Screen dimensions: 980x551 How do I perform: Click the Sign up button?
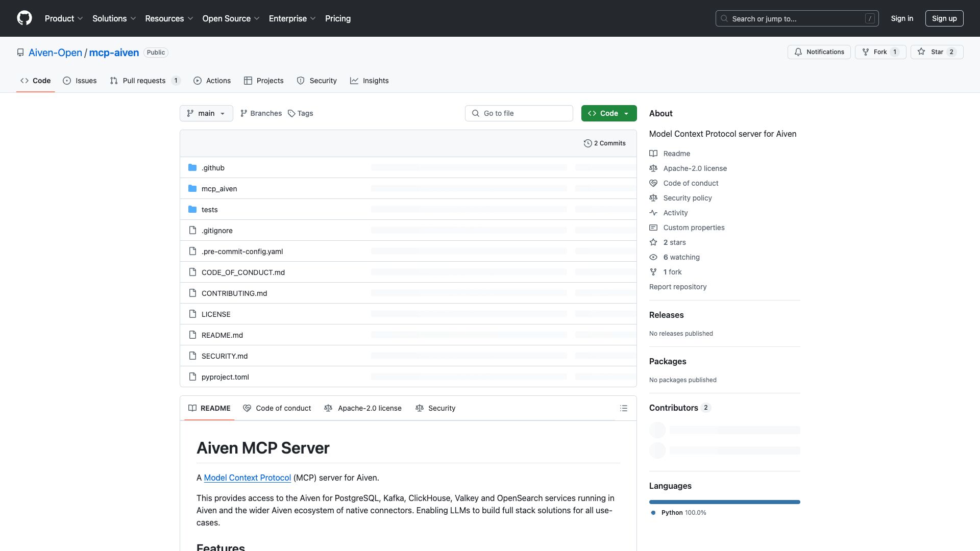click(944, 18)
